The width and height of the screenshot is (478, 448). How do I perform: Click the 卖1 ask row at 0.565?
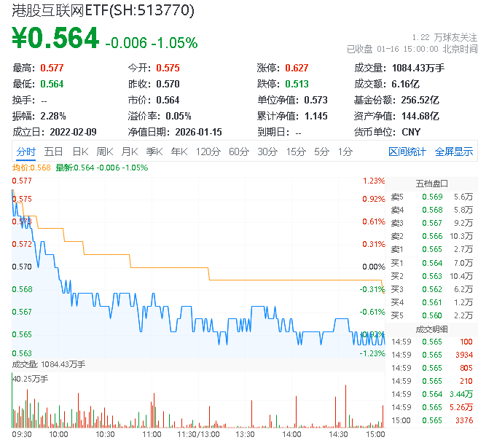pyautogui.click(x=431, y=249)
